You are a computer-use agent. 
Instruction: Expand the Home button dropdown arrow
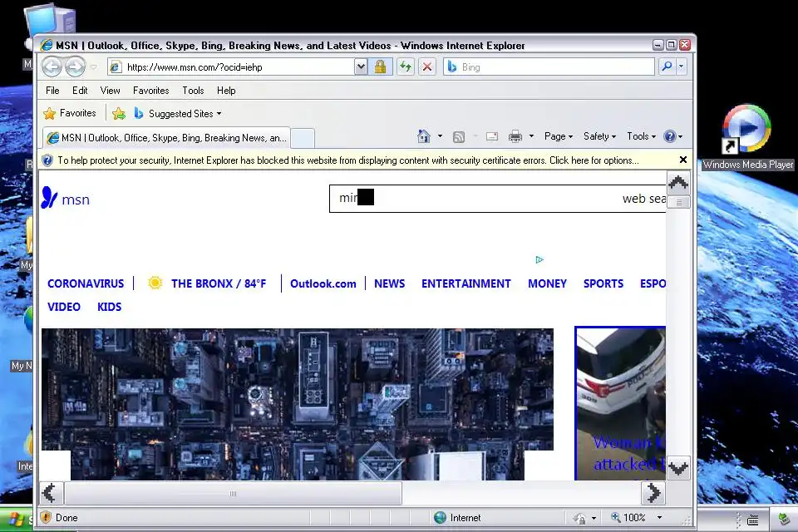point(441,136)
